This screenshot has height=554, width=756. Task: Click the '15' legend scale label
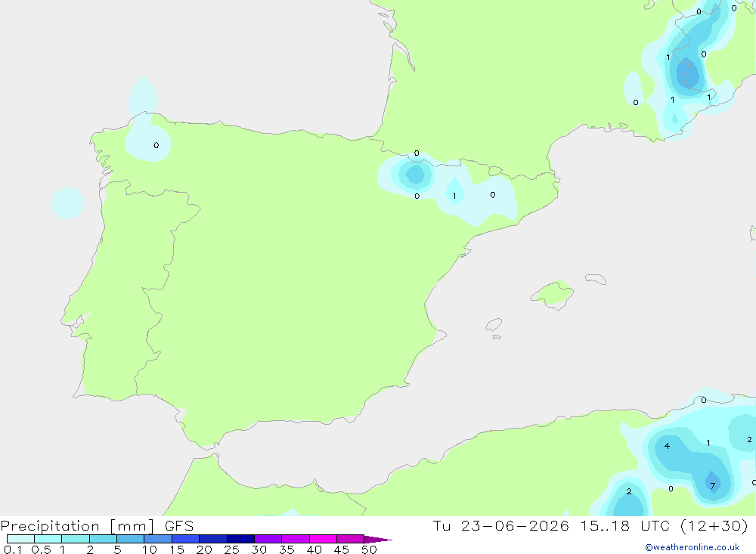pos(177,549)
